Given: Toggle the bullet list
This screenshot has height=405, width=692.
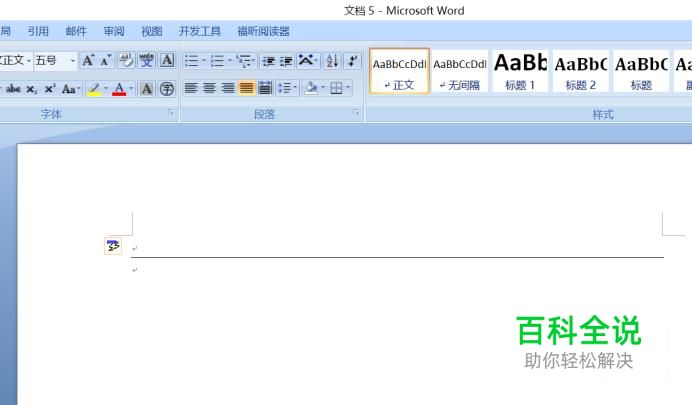Looking at the screenshot, I should pos(191,61).
